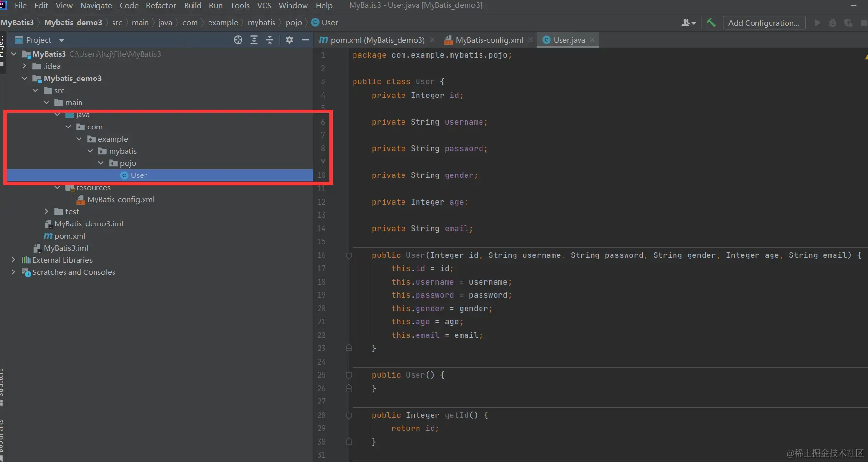Click the fold marker at line 16
The width and height of the screenshot is (868, 462).
tap(349, 255)
